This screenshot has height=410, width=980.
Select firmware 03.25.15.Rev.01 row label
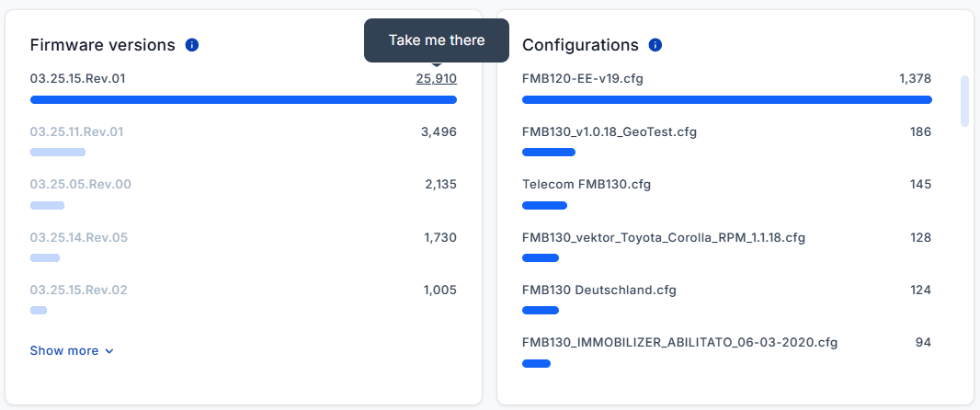(x=77, y=79)
